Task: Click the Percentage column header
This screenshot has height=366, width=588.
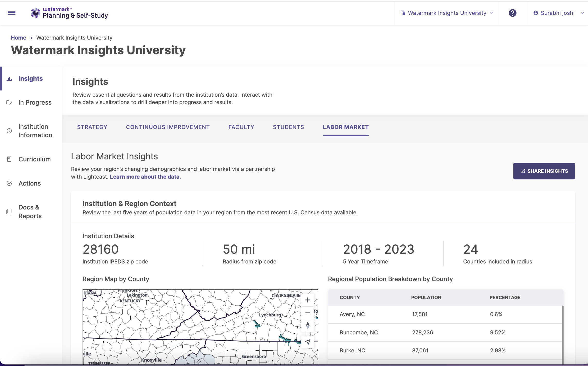Action: pyautogui.click(x=505, y=298)
